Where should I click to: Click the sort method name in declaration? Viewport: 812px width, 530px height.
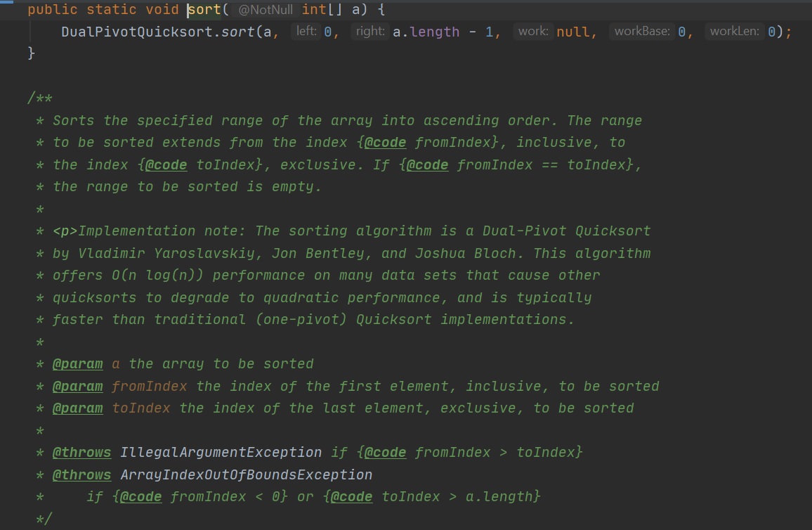click(204, 10)
